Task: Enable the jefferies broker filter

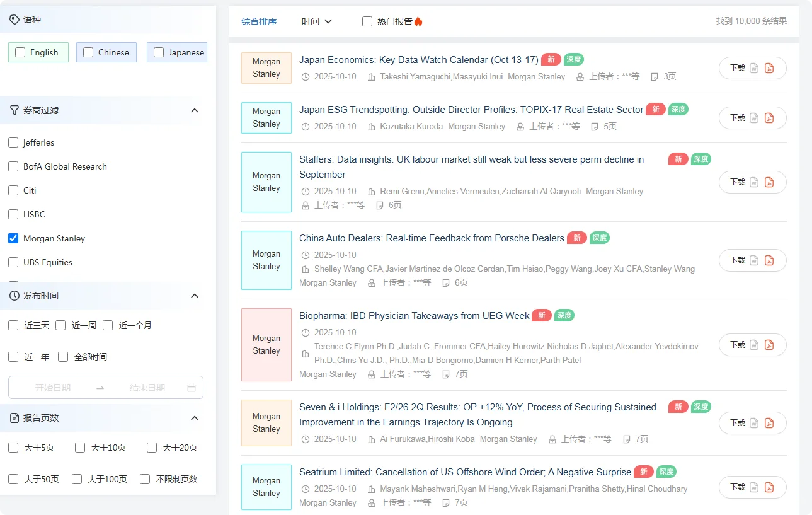Action: tap(13, 142)
